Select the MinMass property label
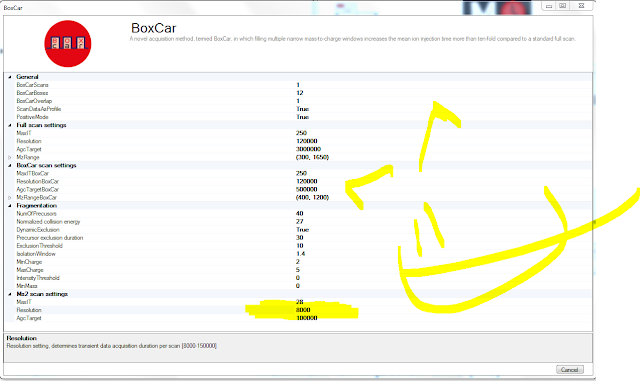Screen dimensions: 640x381 [27, 286]
